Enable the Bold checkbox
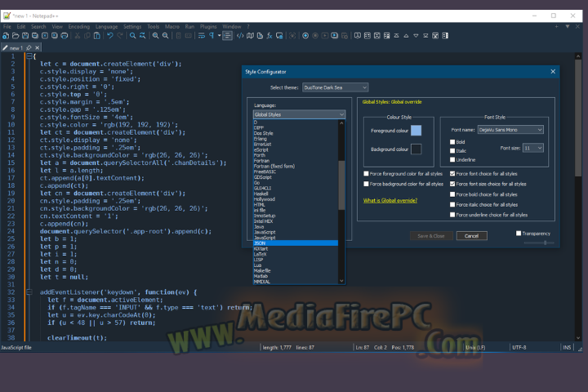Screen dimensions: 588x392 pos(452,142)
